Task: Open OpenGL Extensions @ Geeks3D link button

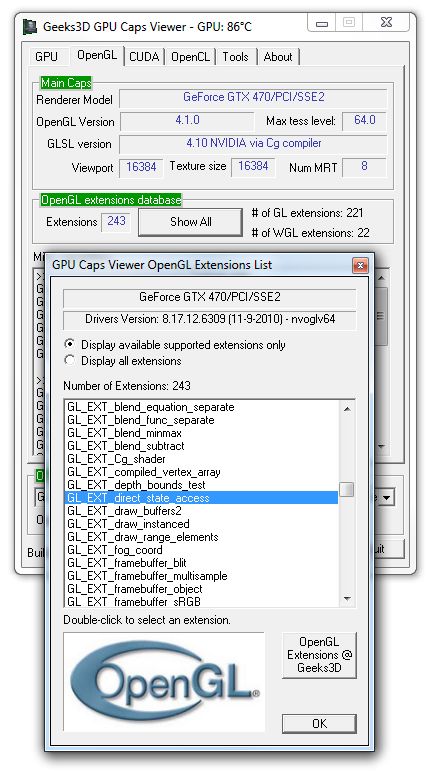Action: tap(319, 655)
